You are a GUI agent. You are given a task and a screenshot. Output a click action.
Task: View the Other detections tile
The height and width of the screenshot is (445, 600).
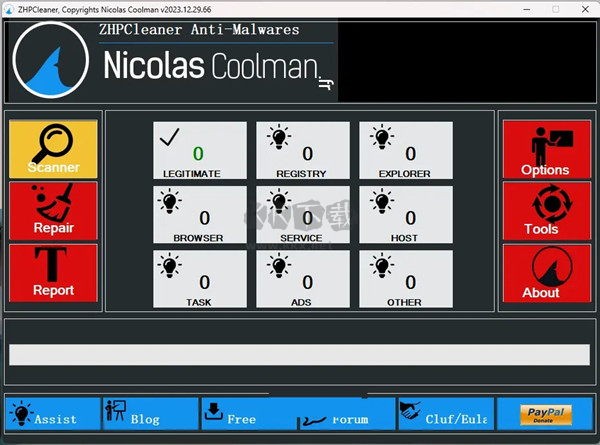point(405,279)
